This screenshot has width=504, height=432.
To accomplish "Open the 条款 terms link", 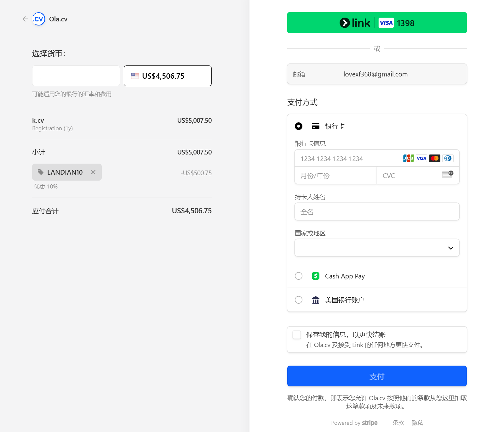I will [x=398, y=423].
